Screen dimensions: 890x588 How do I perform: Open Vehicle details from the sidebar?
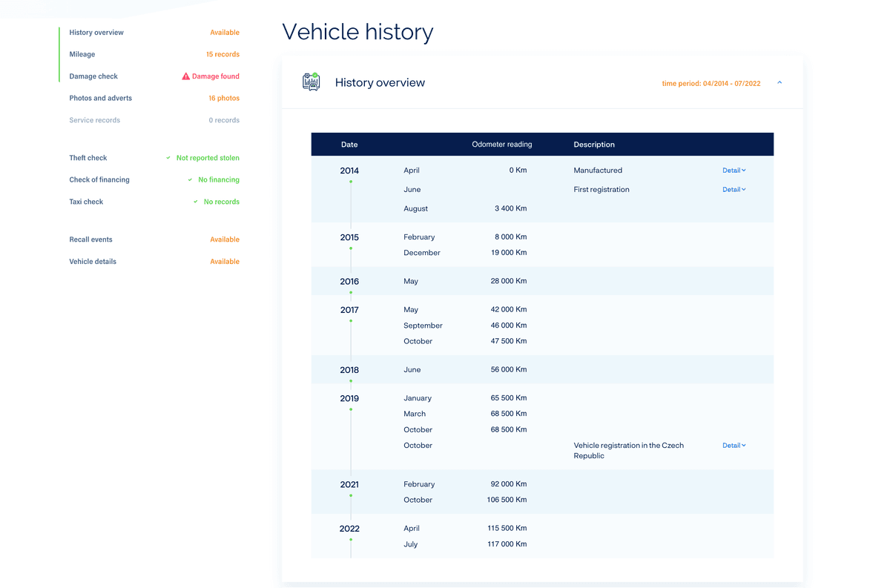[x=93, y=262]
